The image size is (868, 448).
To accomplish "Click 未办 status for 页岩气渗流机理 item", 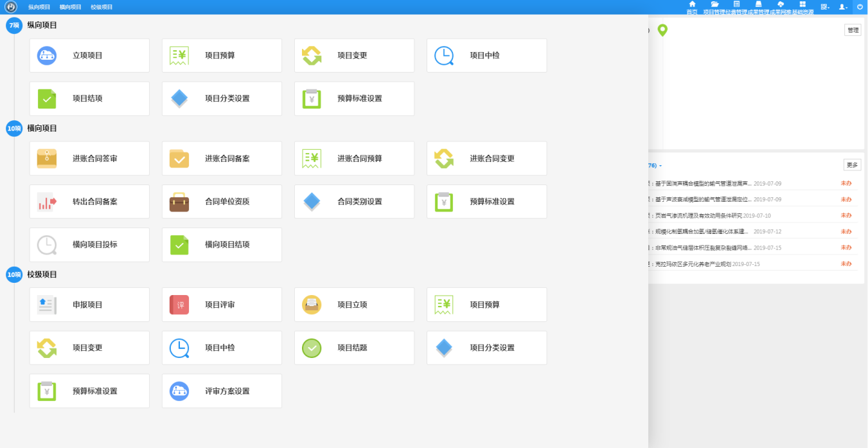I will [846, 215].
